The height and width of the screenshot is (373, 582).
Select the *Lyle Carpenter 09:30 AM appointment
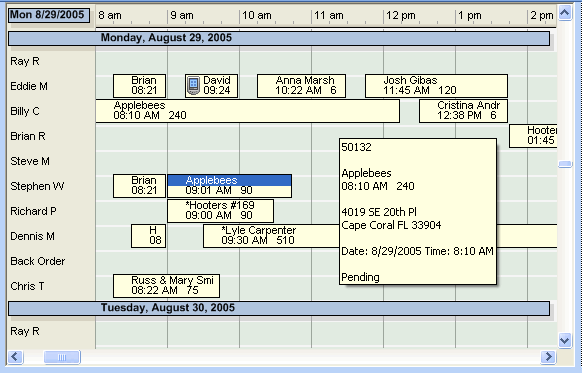tap(271, 236)
